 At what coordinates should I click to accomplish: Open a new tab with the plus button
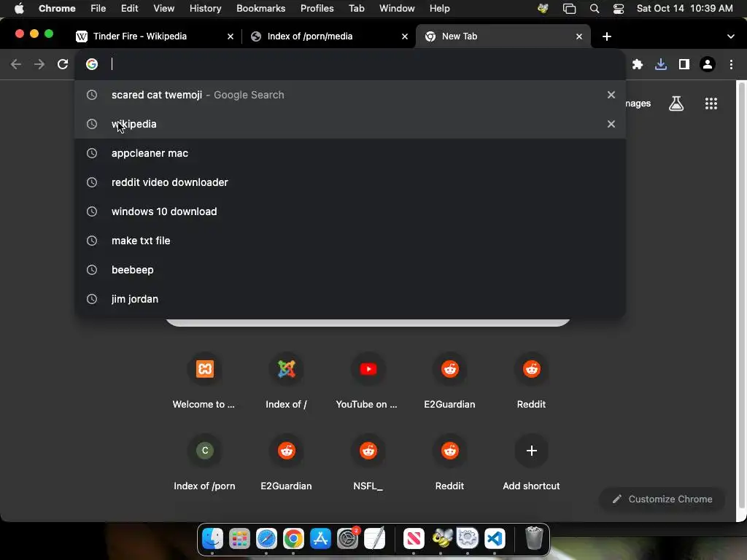(606, 36)
